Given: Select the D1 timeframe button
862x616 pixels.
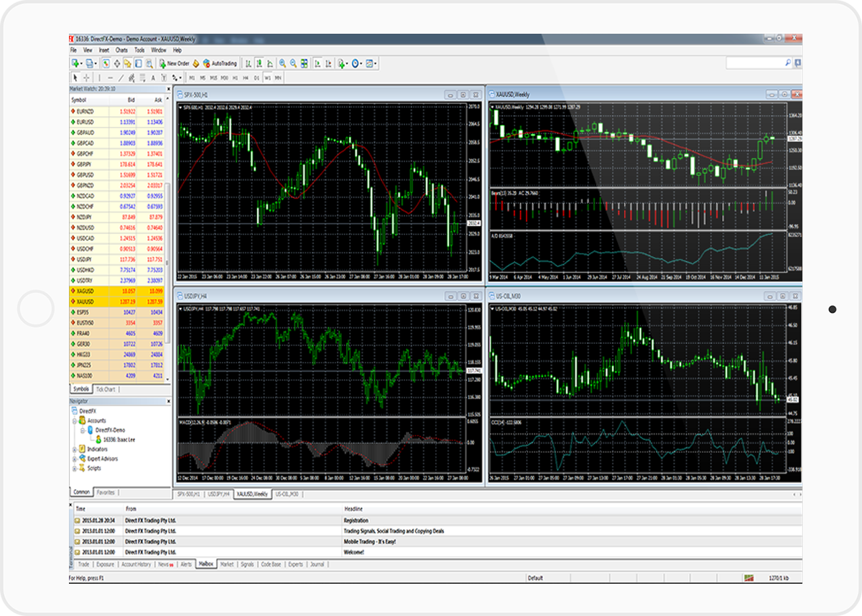Looking at the screenshot, I should pos(256,78).
